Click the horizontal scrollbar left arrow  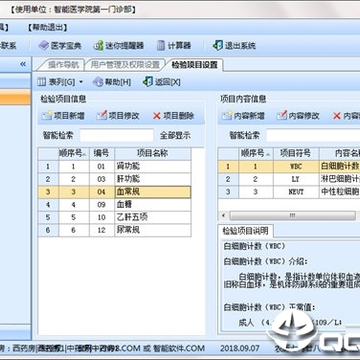coord(223,215)
